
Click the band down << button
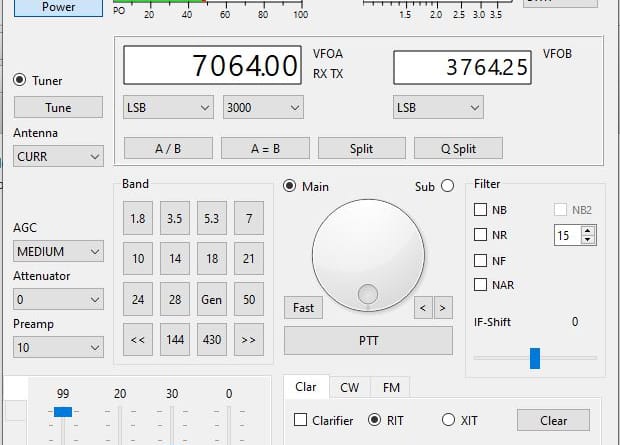click(x=138, y=340)
